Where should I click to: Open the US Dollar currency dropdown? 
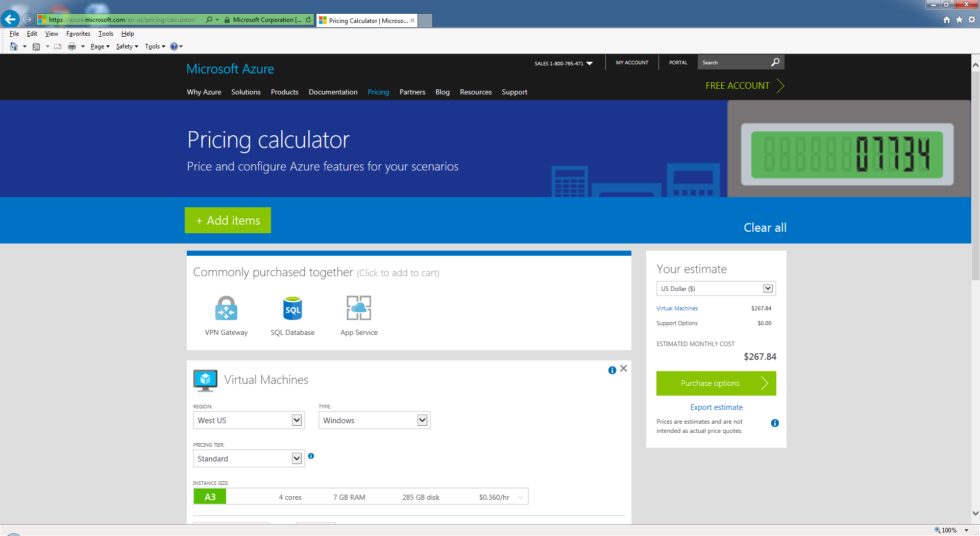coord(716,288)
